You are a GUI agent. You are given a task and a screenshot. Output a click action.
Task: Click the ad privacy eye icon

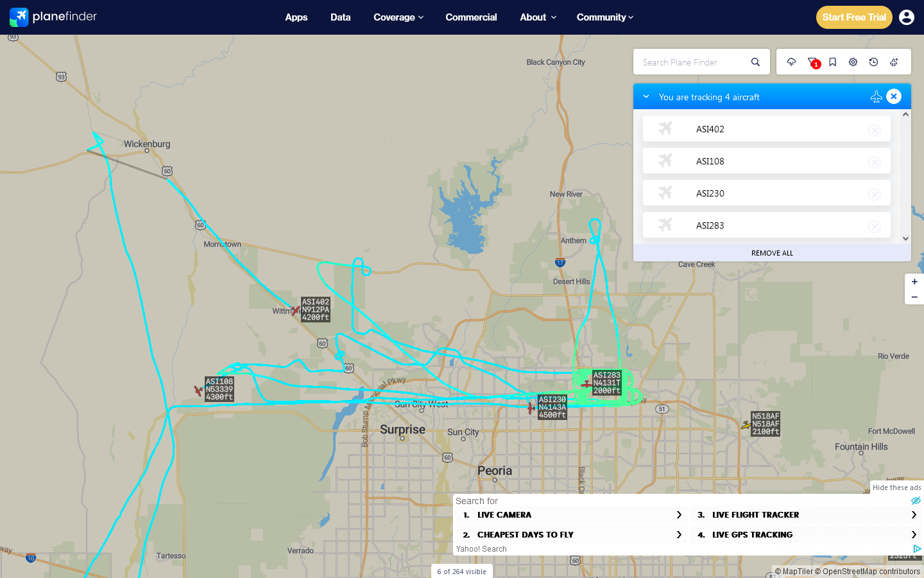coord(916,501)
